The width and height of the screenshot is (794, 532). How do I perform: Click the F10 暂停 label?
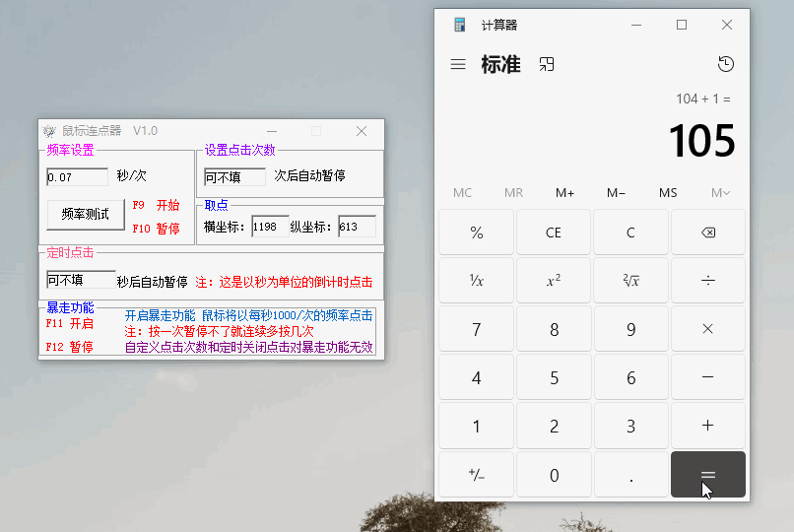pos(156,229)
